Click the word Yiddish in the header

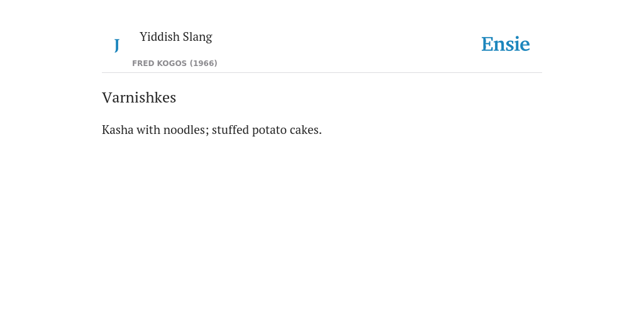pyautogui.click(x=159, y=37)
